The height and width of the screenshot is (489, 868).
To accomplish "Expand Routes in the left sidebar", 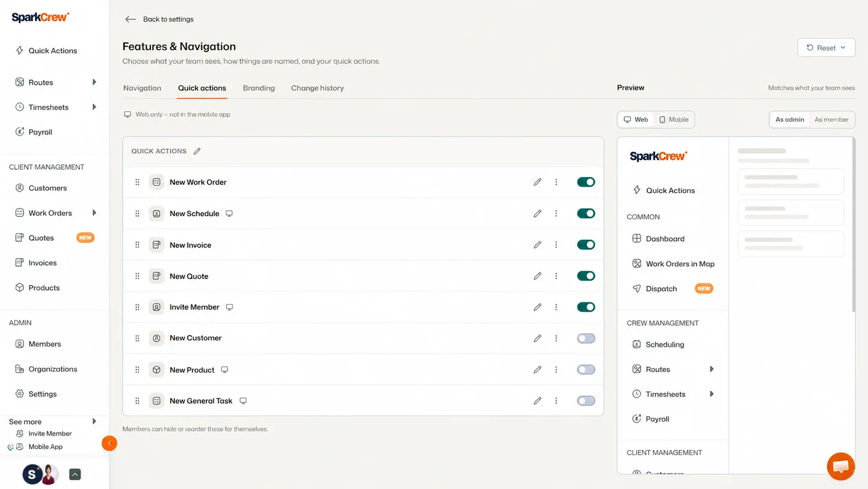I will [x=94, y=82].
